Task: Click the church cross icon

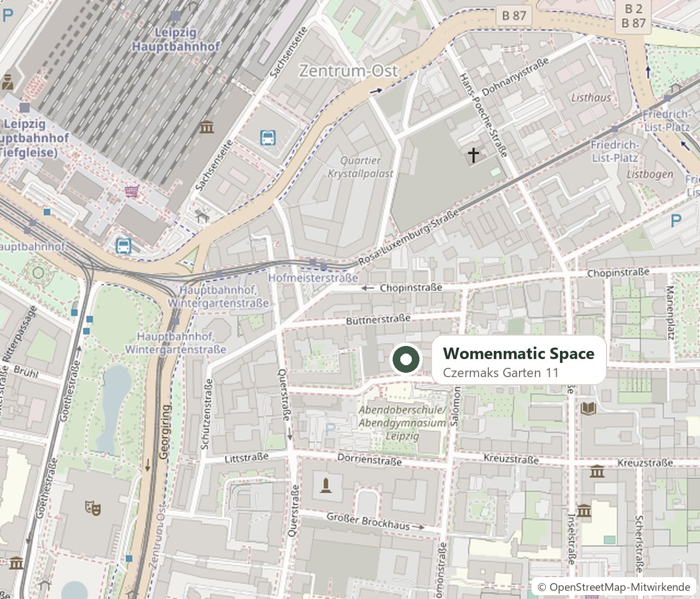Action: tap(473, 155)
